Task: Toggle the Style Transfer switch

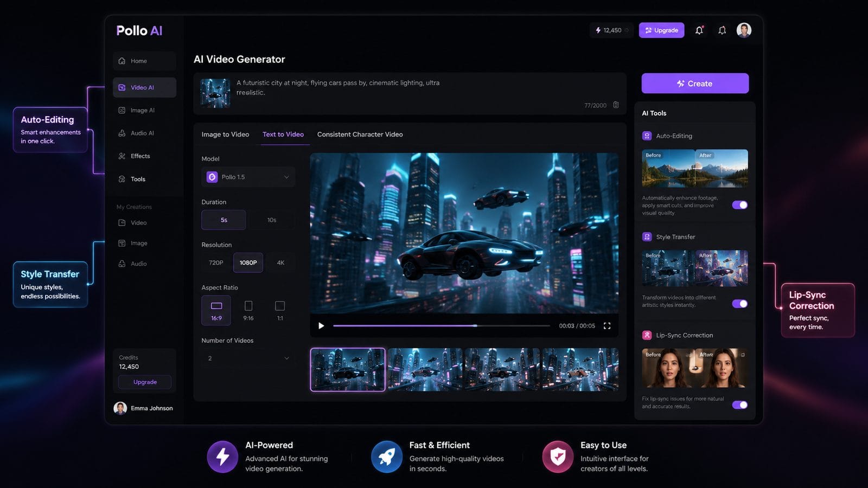Action: click(740, 304)
